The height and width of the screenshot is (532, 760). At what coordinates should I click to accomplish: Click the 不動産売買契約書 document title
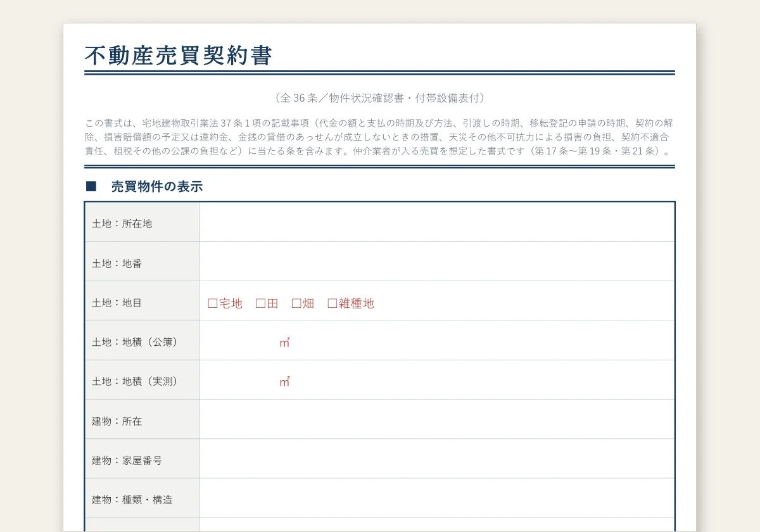[x=179, y=56]
